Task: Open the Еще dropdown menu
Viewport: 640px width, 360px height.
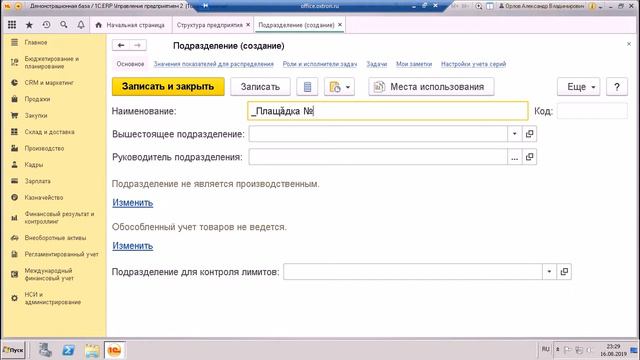Action: tap(578, 87)
